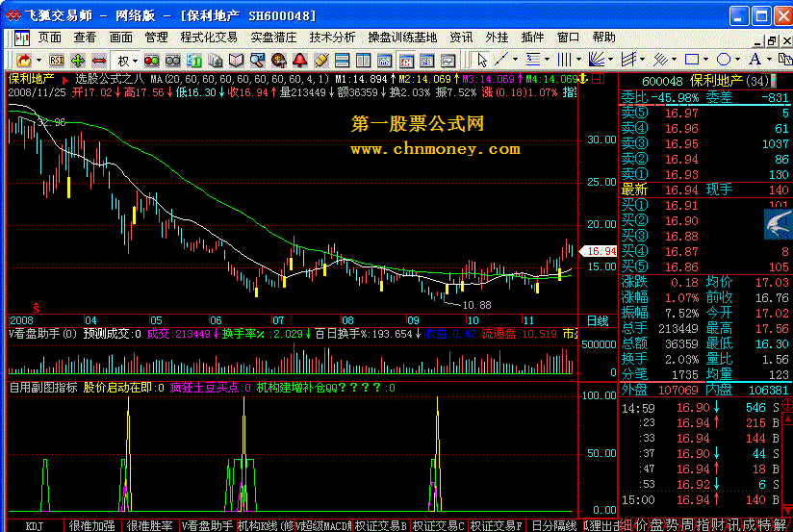Open the 资讯 menu
This screenshot has width=793, height=532.
tap(461, 38)
